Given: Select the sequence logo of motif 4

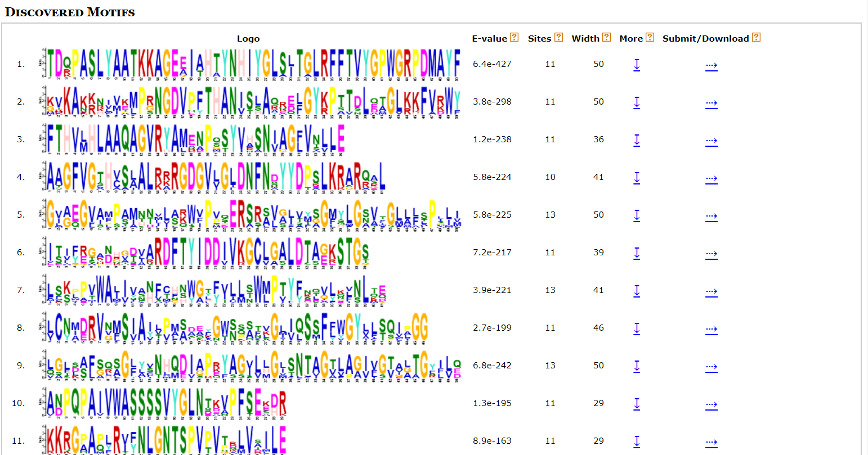Looking at the screenshot, I should [213, 177].
